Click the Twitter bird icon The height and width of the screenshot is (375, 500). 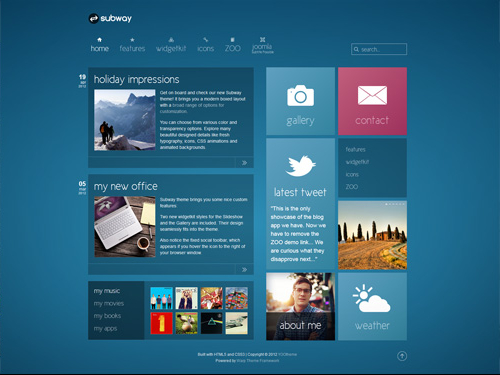point(300,166)
